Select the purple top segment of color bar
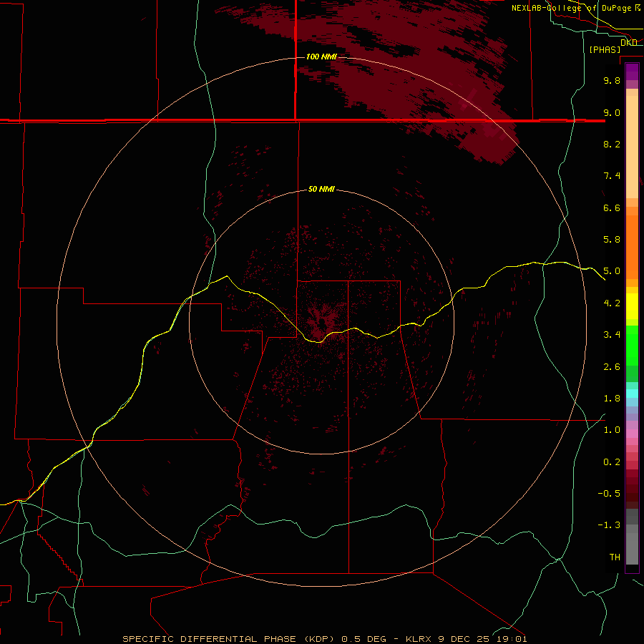644x644 pixels. (x=632, y=72)
